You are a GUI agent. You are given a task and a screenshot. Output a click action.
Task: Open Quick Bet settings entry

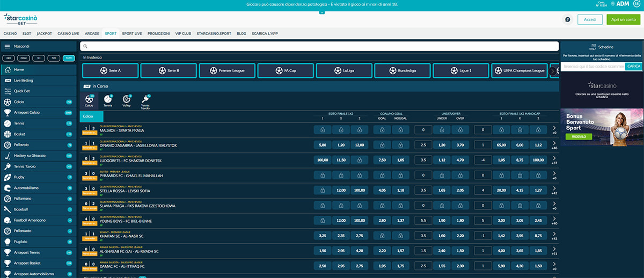pyautogui.click(x=38, y=91)
